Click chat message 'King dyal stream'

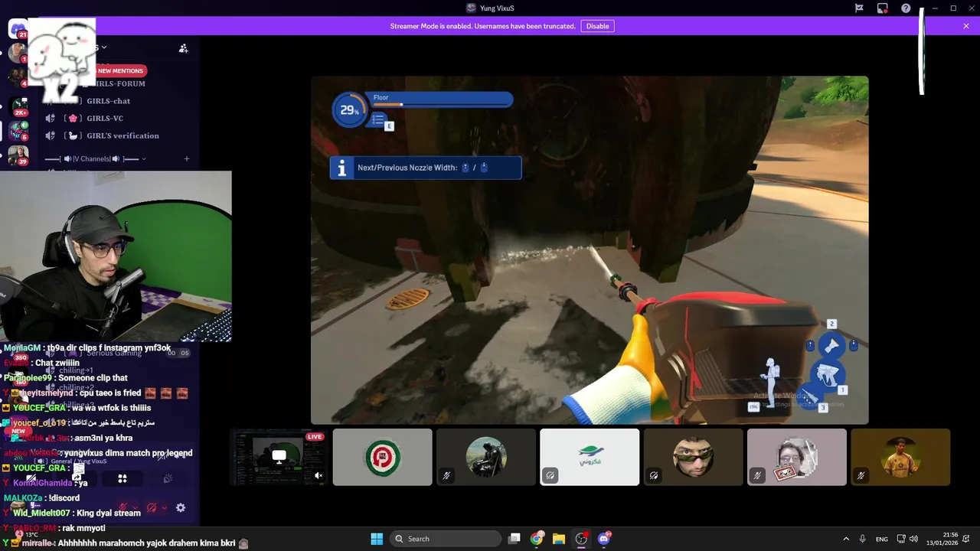coord(109,513)
